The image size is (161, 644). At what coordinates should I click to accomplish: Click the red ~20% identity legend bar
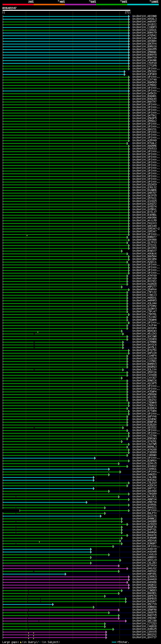point(18,5)
